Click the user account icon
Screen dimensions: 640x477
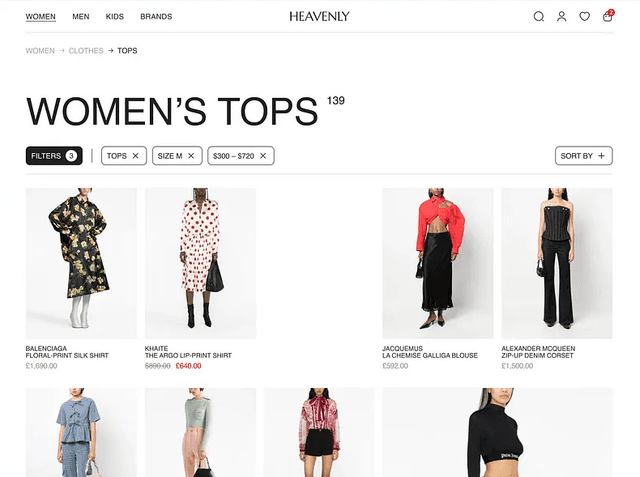[562, 16]
